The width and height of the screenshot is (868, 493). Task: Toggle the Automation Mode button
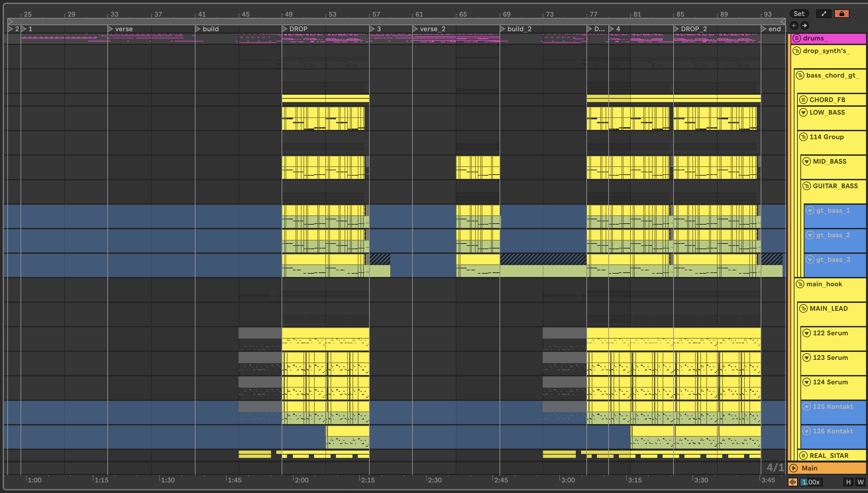coord(824,14)
